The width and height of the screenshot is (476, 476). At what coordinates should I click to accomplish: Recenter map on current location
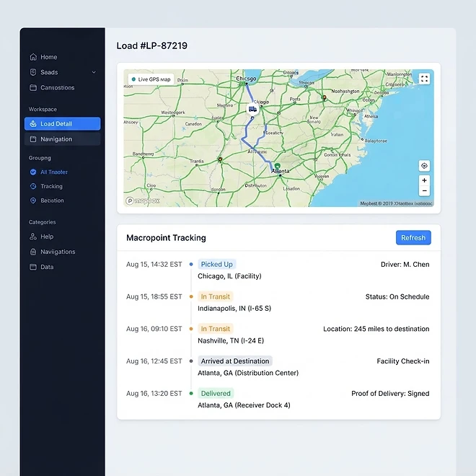click(x=424, y=166)
